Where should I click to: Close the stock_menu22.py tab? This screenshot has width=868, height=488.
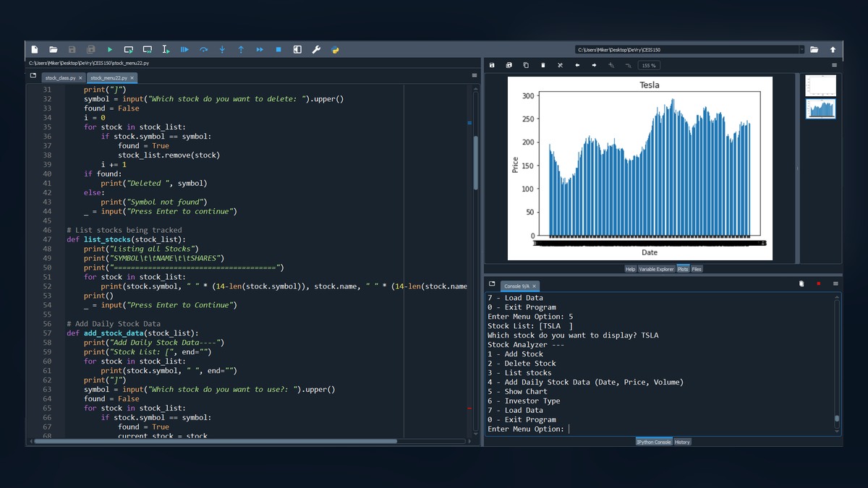coord(132,77)
